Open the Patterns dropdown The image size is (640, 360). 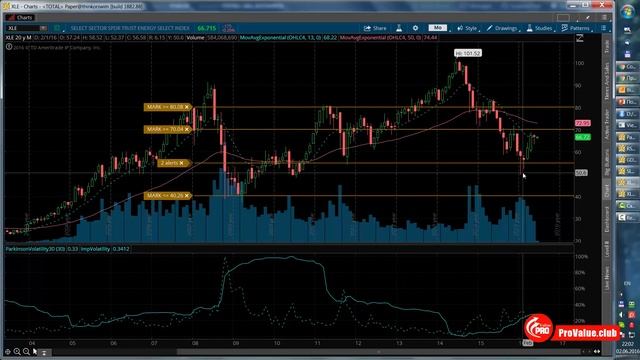pos(576,28)
